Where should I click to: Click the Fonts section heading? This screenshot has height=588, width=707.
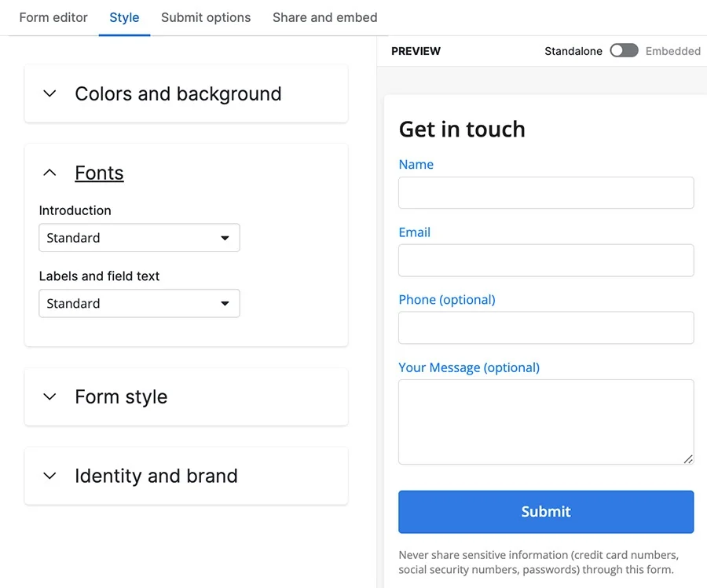pyautogui.click(x=99, y=173)
